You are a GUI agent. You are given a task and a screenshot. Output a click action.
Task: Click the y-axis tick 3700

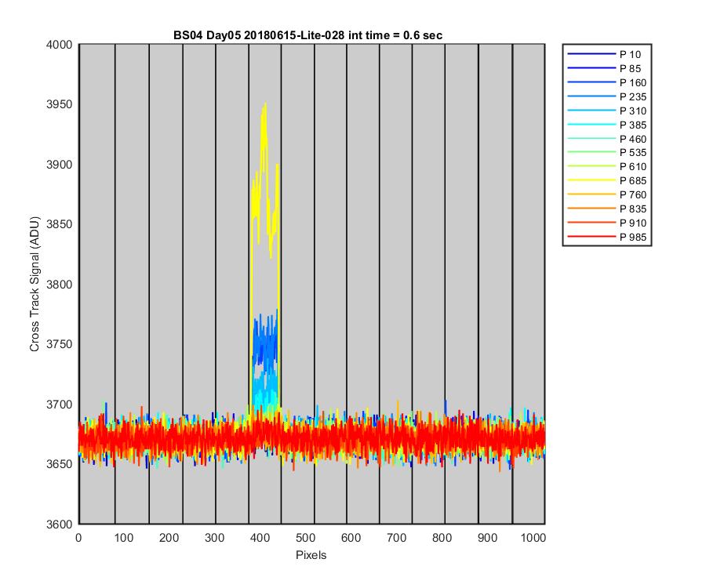(59, 405)
